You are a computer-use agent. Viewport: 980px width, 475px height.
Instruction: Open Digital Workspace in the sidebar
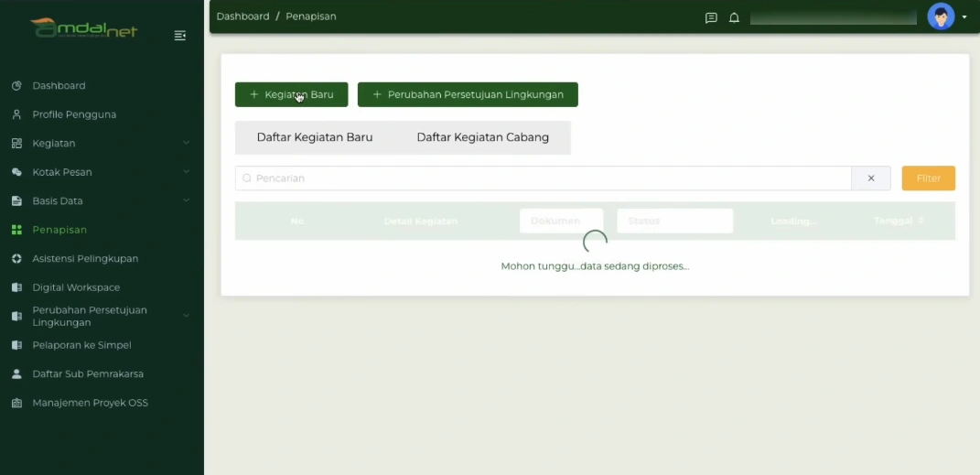pyautogui.click(x=76, y=287)
